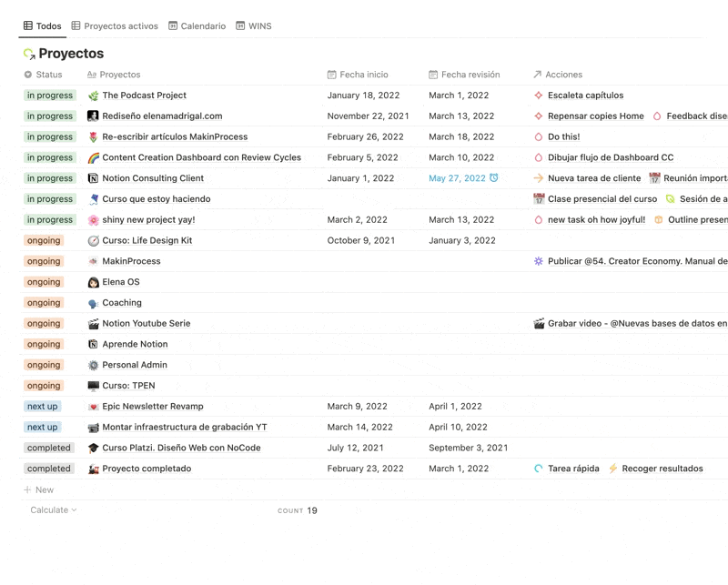
Task: Add a row with the New button
Action: pyautogui.click(x=43, y=489)
